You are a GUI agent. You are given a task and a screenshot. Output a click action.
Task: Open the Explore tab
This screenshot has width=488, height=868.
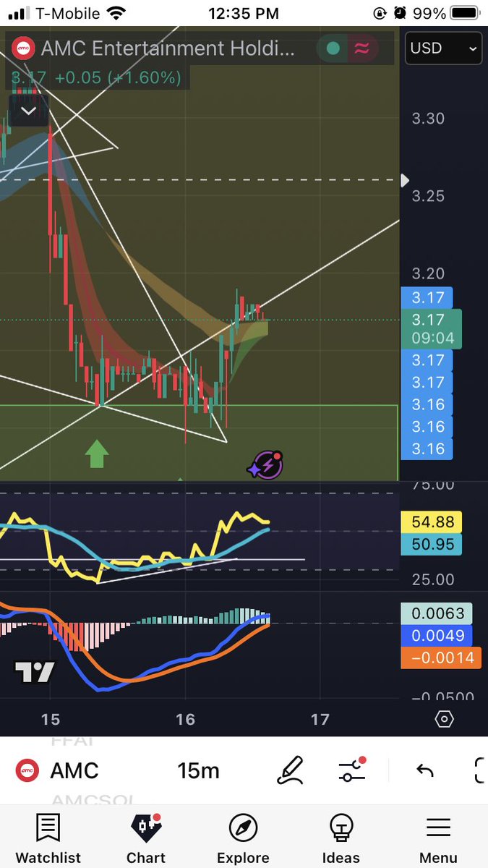[243, 838]
